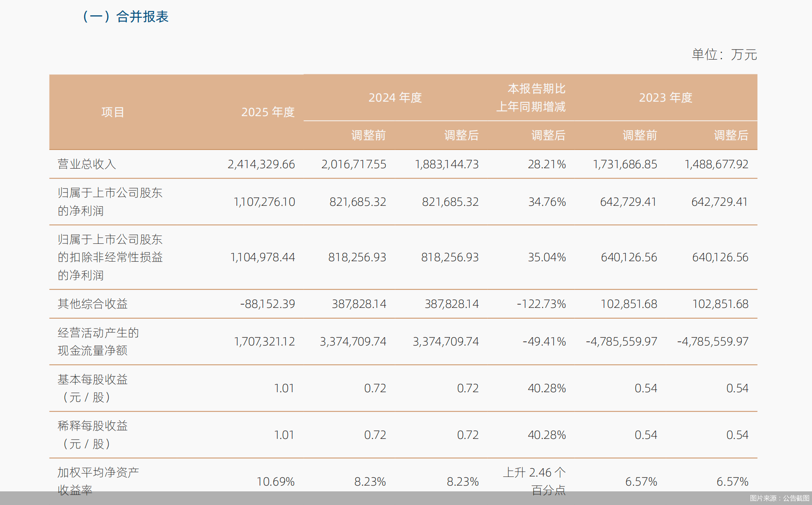Select the 单位：万元 label
This screenshot has width=812, height=505.
[x=724, y=54]
